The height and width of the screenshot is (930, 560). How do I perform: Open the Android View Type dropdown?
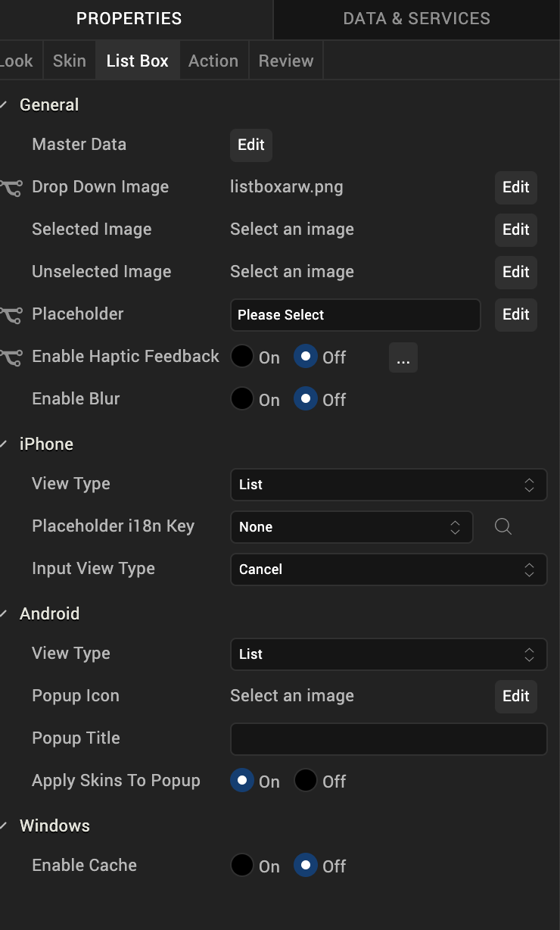(388, 654)
